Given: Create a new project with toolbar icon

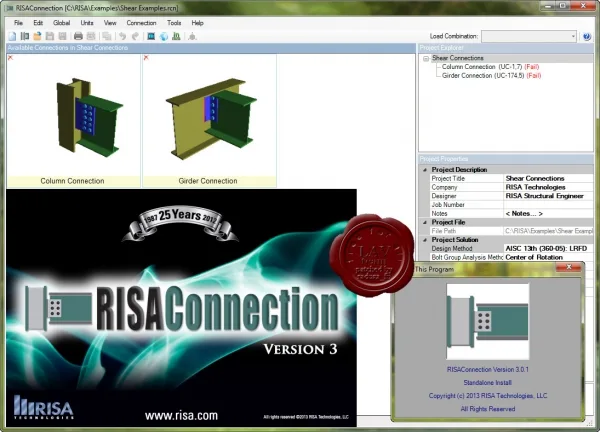Looking at the screenshot, I should click(12, 36).
